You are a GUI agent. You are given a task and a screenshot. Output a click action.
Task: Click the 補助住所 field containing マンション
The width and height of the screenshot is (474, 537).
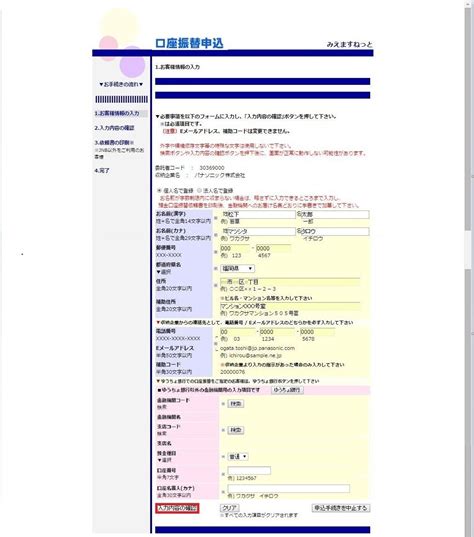[x=290, y=306]
